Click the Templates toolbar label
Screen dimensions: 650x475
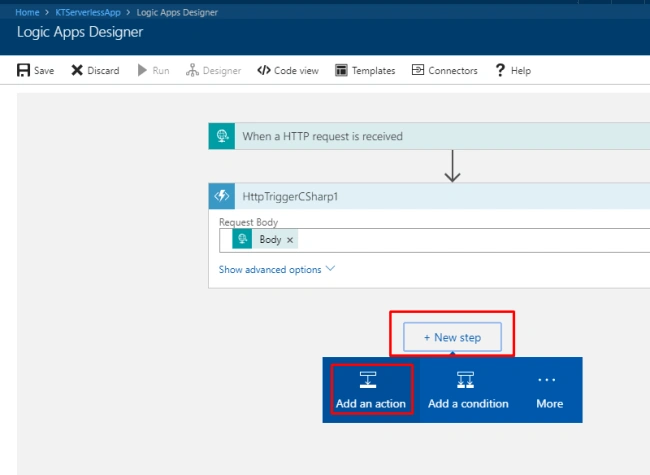[374, 70]
